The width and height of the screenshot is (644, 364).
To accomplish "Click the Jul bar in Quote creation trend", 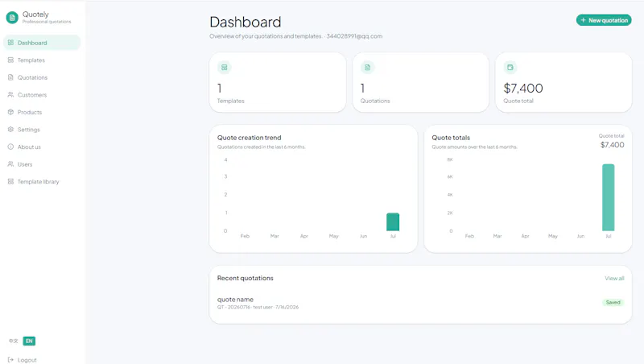I will click(x=393, y=221).
